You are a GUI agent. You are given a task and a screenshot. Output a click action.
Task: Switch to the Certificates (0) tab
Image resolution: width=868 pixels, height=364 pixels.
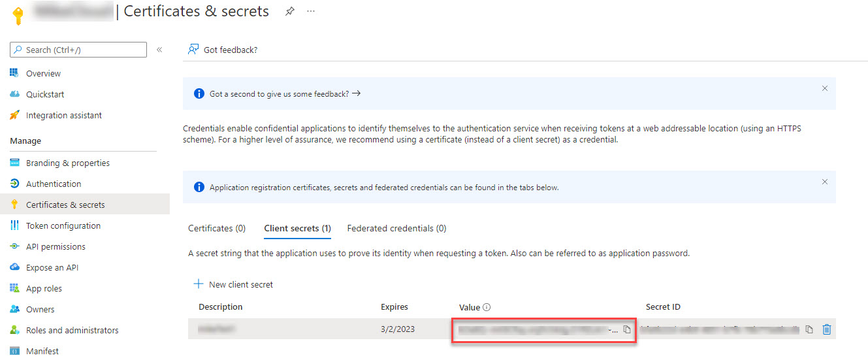point(217,228)
